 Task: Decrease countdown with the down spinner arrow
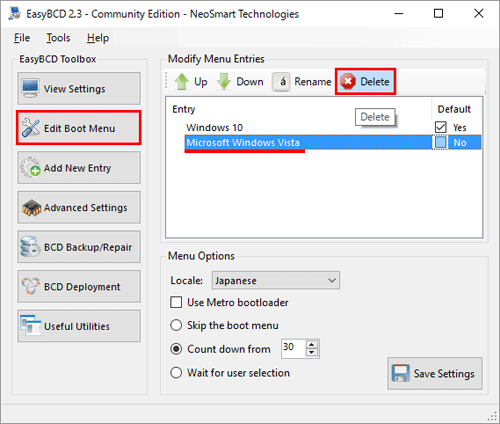312,353
